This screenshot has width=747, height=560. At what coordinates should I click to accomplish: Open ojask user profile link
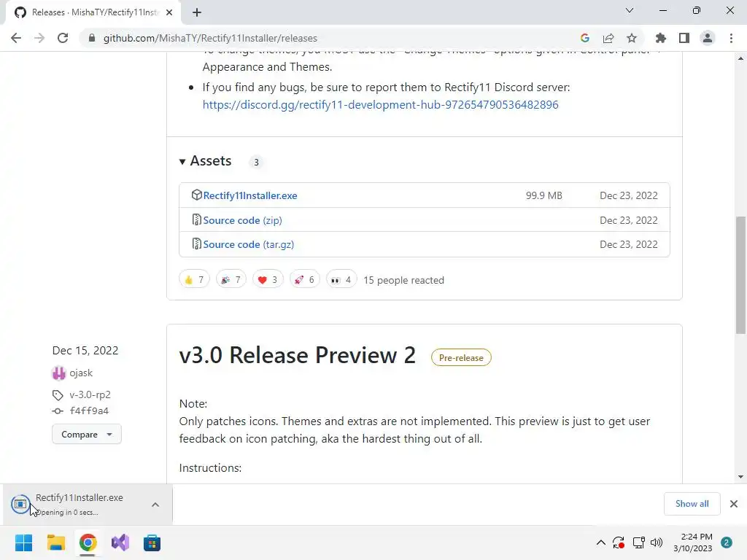(x=81, y=373)
